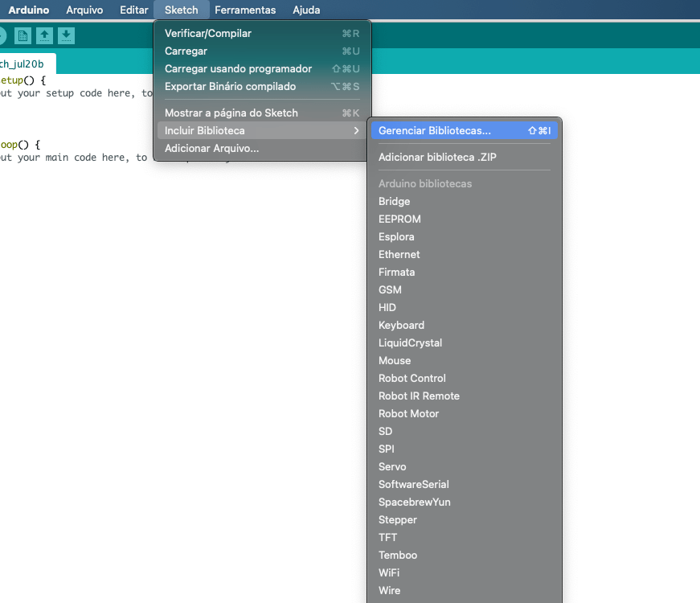This screenshot has width=700, height=603.
Task: Include the Robot Motor library
Action: [x=465, y=413]
